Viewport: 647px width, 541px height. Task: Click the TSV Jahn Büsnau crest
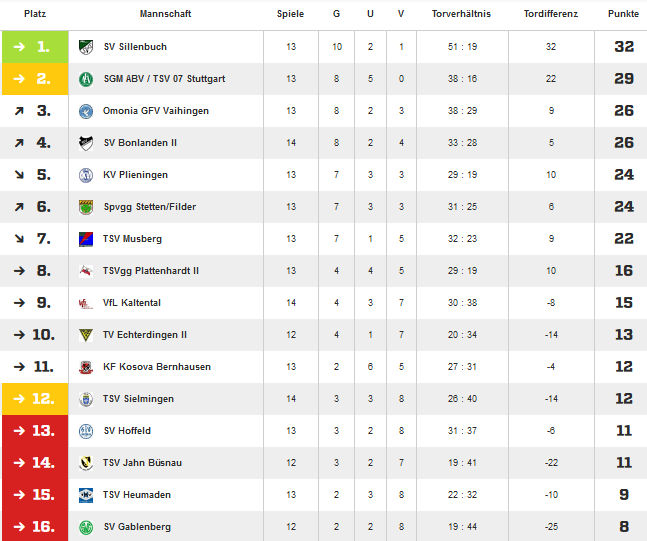click(86, 463)
